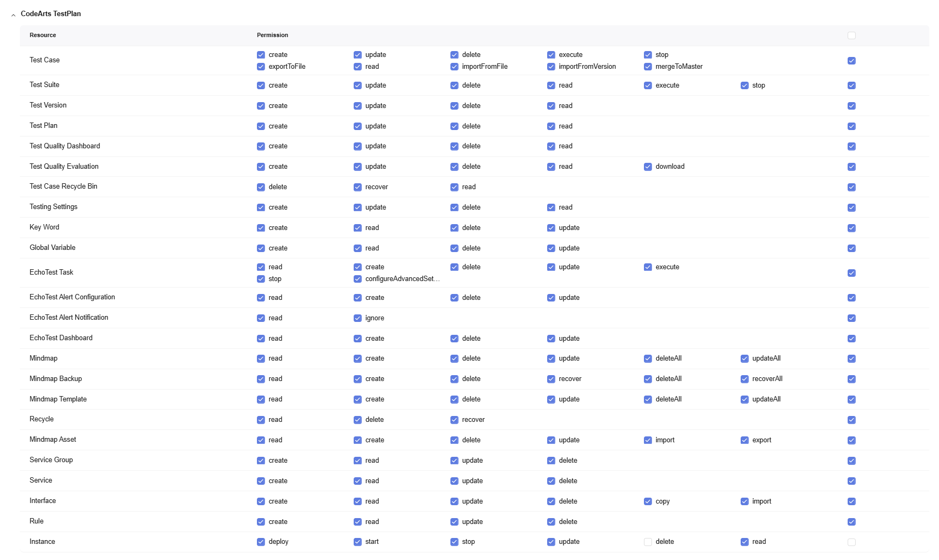Screen dimensions: 939x560
Task: Toggle all-permissions checkbox for Mindmap row
Action: (851, 358)
